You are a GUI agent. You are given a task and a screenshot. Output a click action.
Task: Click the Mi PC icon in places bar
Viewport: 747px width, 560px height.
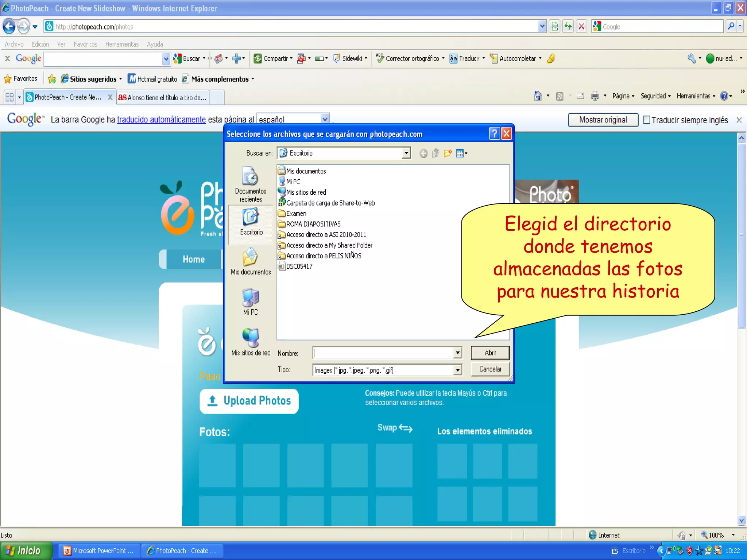pos(251,301)
